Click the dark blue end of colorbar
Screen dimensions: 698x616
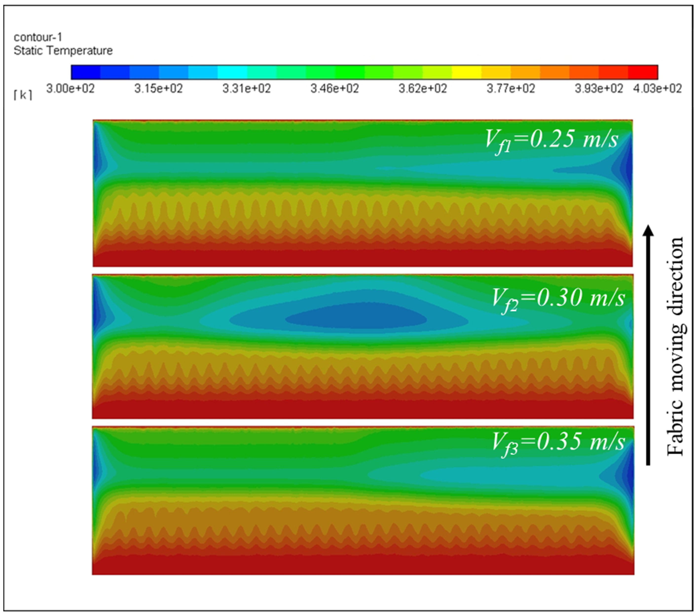pos(85,72)
